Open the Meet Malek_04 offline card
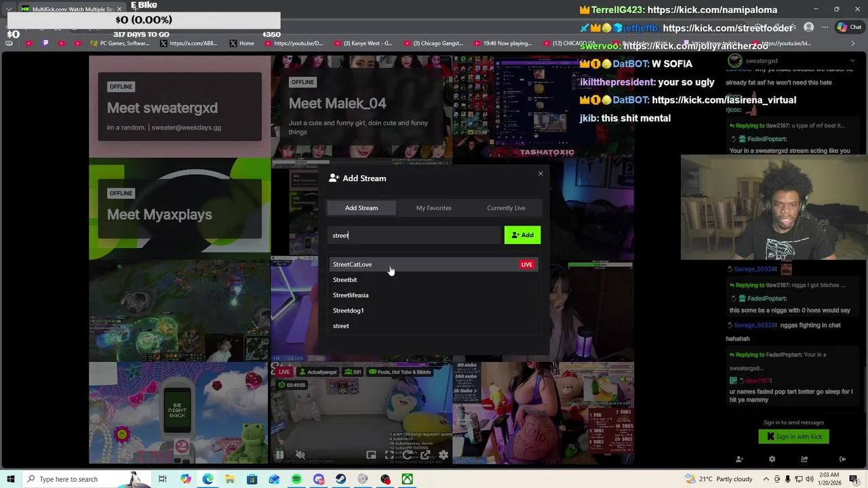The height and width of the screenshot is (488, 868). 362,106
